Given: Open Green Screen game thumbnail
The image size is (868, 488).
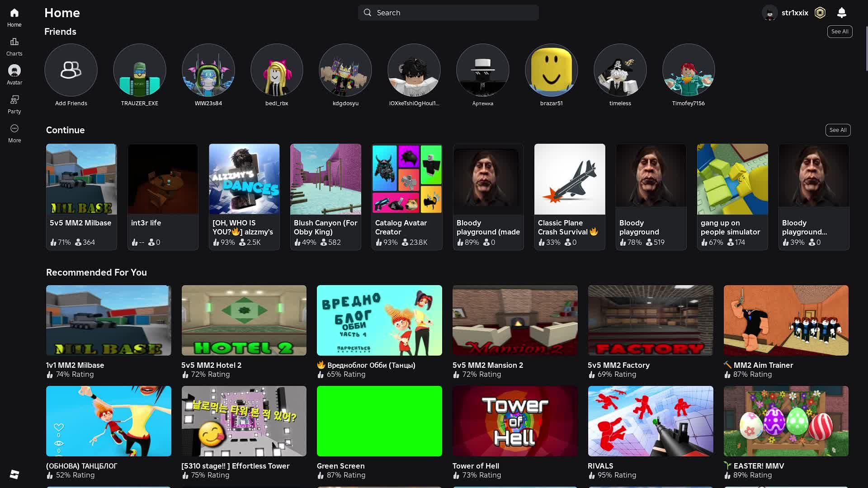Looking at the screenshot, I should pyautogui.click(x=379, y=421).
